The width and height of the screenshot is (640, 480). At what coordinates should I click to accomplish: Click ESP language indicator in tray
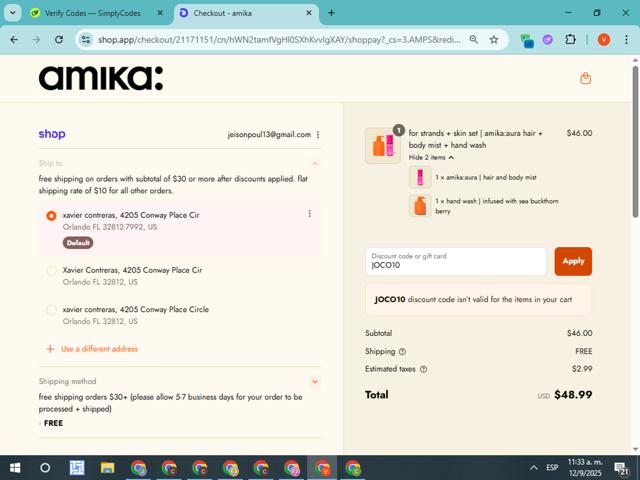pyautogui.click(x=552, y=468)
